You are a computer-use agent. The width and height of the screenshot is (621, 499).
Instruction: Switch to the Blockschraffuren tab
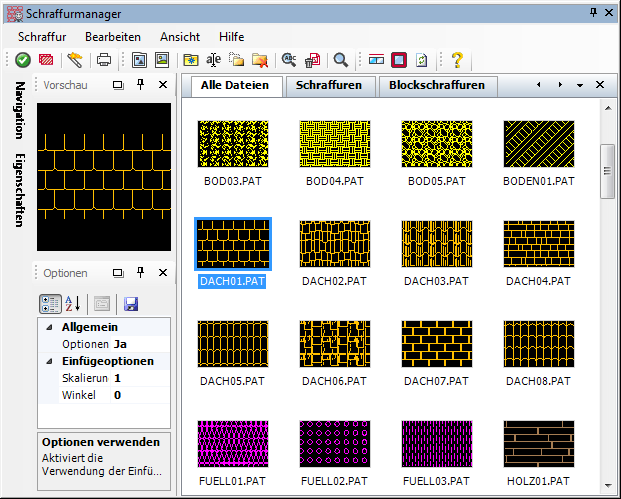pyautogui.click(x=437, y=85)
